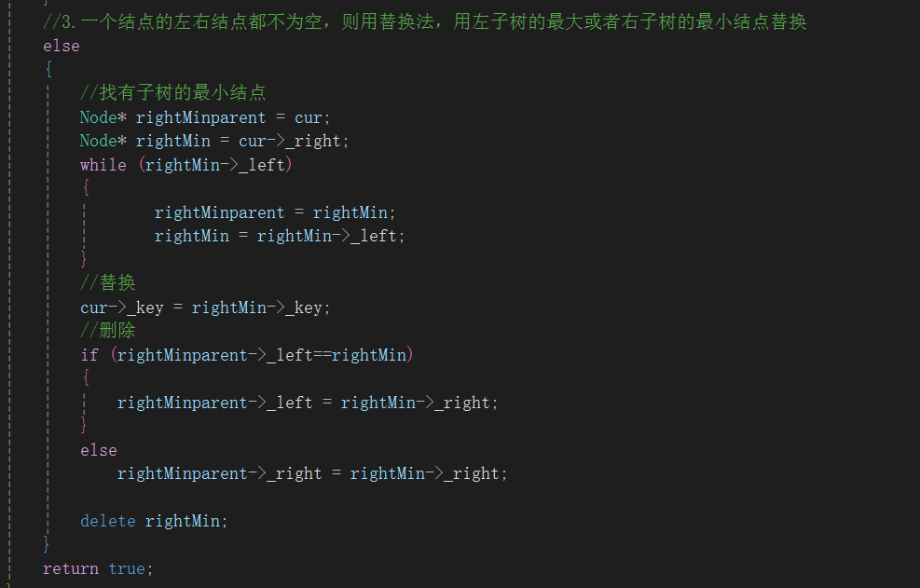The height and width of the screenshot is (588, 920).
Task: Click the 'else' keyword above rightMinparent->_right assignment
Action: click(x=99, y=450)
